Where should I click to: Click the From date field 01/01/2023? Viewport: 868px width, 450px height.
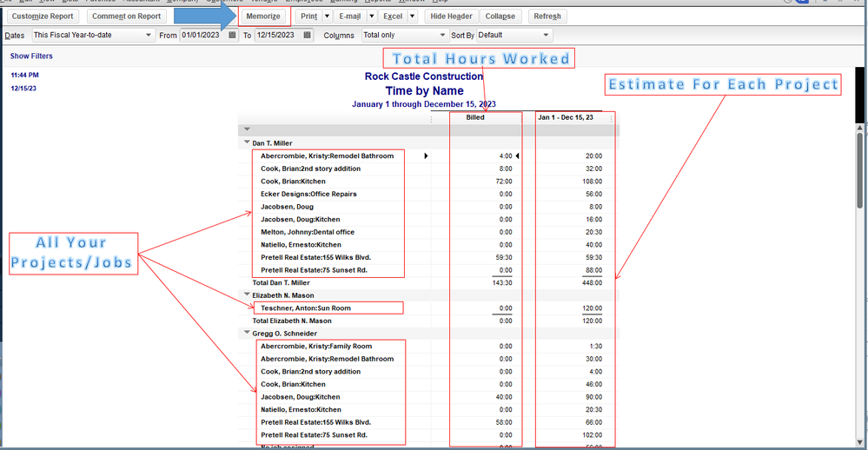point(202,35)
